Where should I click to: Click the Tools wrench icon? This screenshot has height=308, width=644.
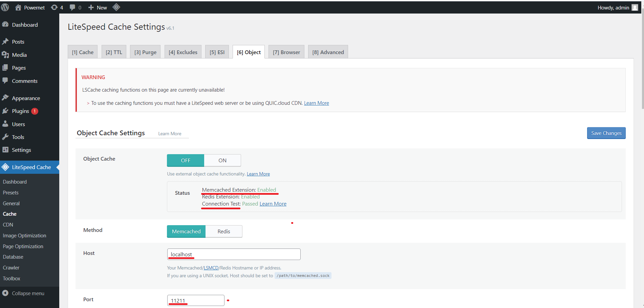(5, 137)
